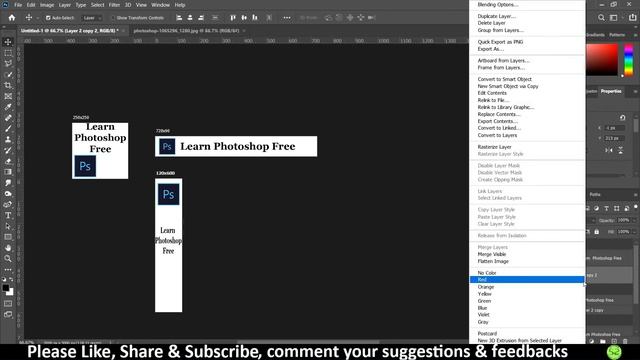Select the Zoom tool
The image size is (640, 360).
[8, 258]
